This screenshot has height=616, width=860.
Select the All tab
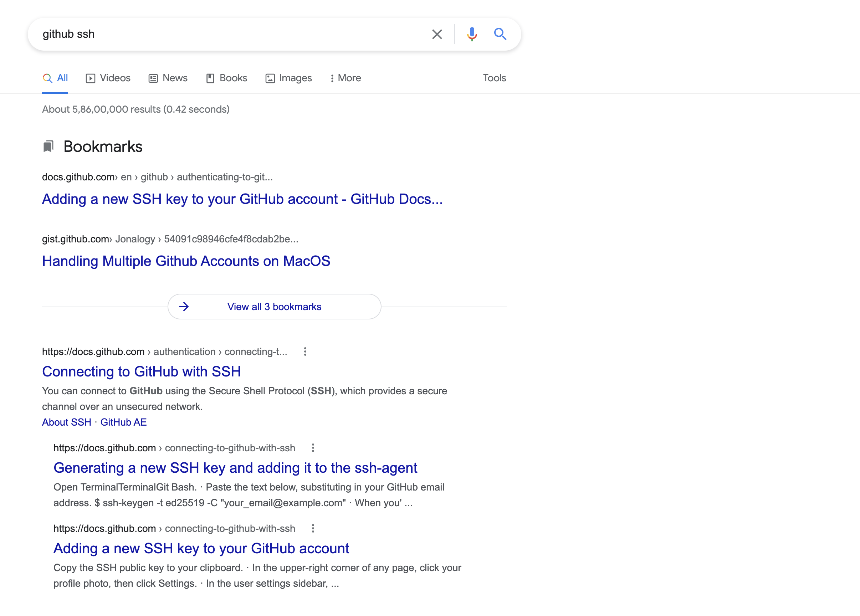55,78
